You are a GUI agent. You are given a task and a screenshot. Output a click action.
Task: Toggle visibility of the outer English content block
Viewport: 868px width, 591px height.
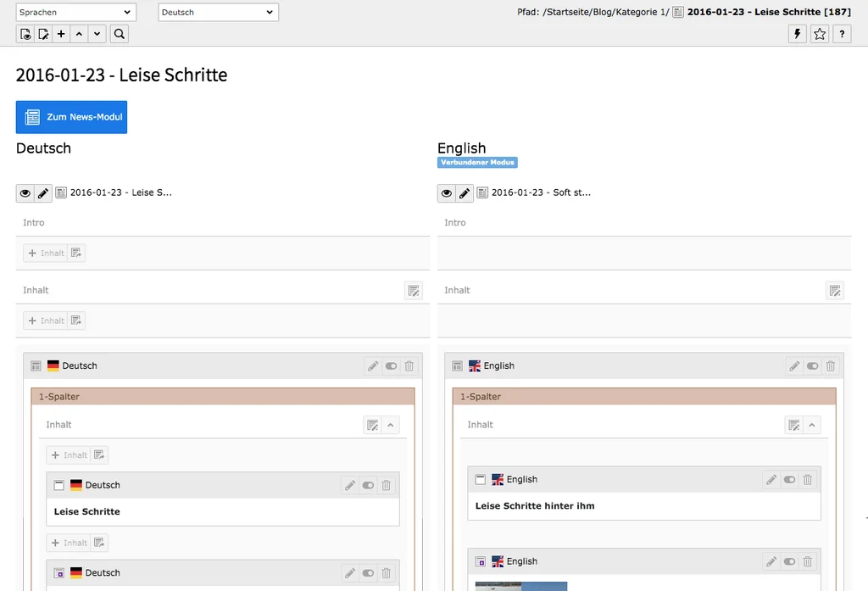pos(812,365)
